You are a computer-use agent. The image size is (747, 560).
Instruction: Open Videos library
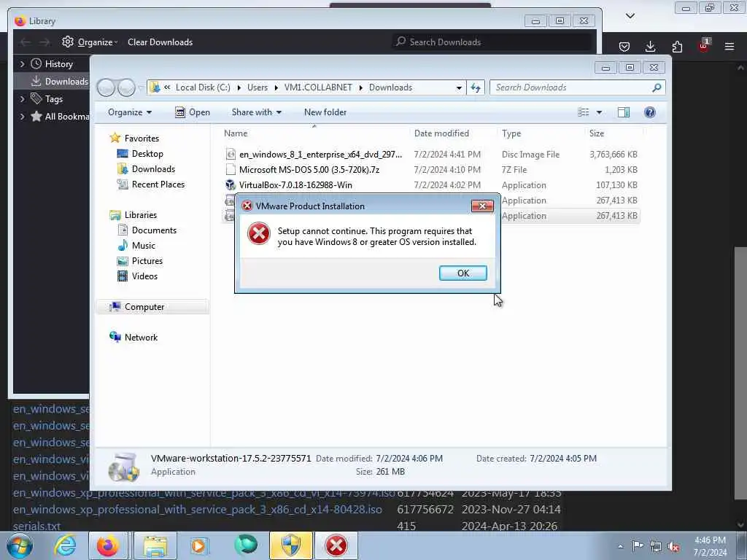click(x=144, y=276)
